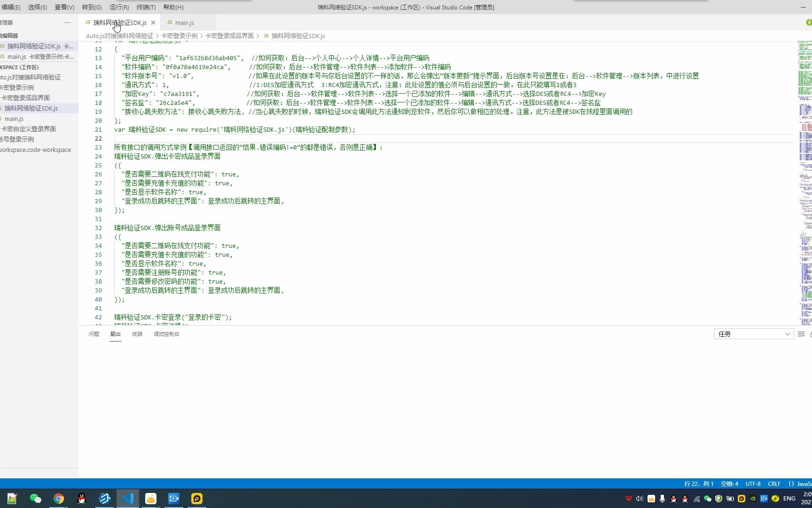The width and height of the screenshot is (812, 508).
Task: Collapse the WORKSPACE (工作区) section
Action: (x=39, y=67)
